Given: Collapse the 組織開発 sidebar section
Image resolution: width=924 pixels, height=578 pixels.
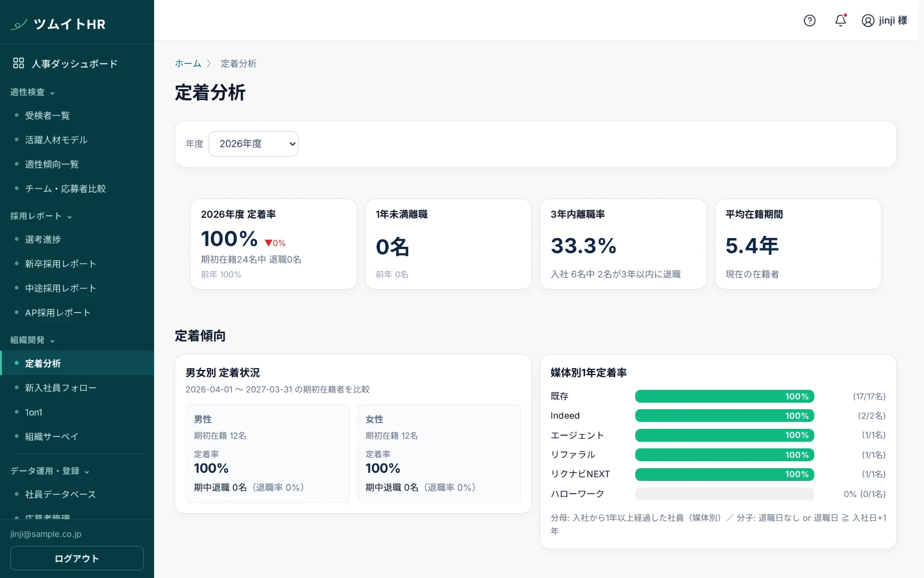Looking at the screenshot, I should point(33,340).
